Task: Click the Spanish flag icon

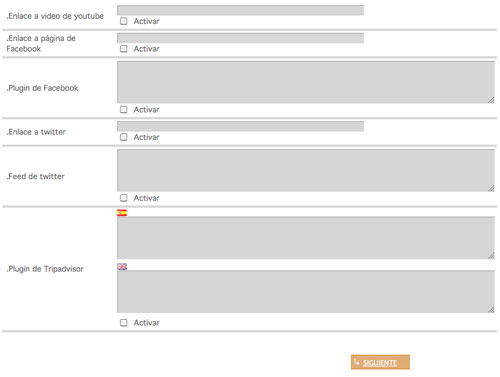Action: pos(122,213)
